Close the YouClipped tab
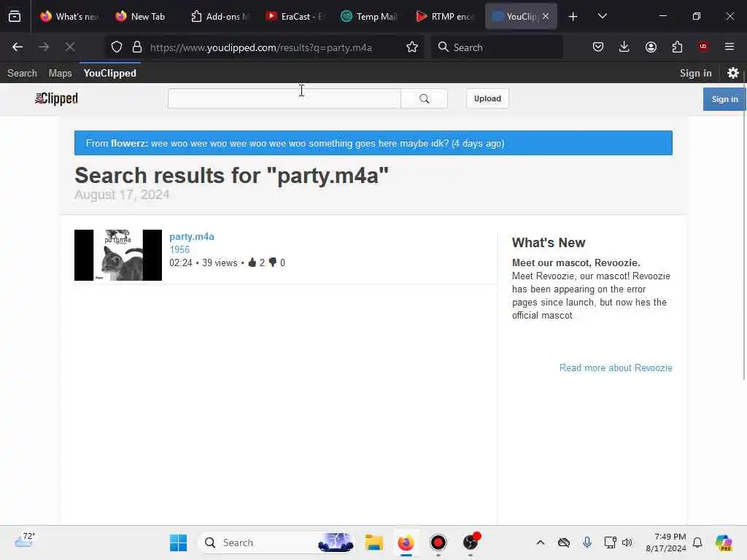 click(546, 16)
